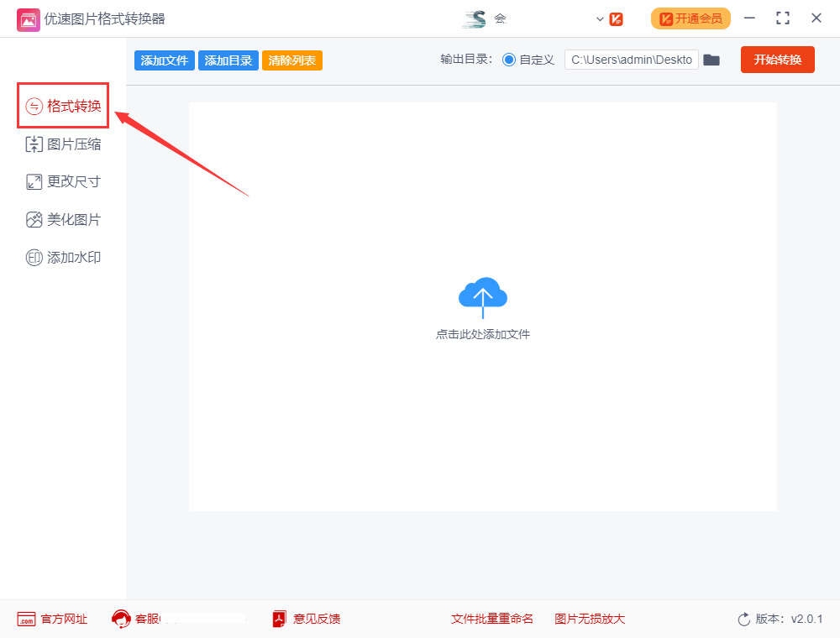
Task: Click the 添加目录 button
Action: pyautogui.click(x=228, y=60)
